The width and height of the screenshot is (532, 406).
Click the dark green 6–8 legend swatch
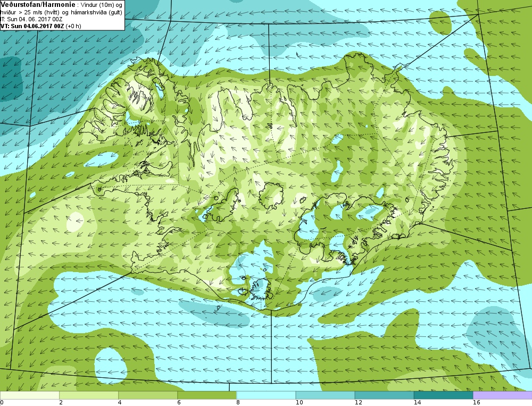click(207, 395)
